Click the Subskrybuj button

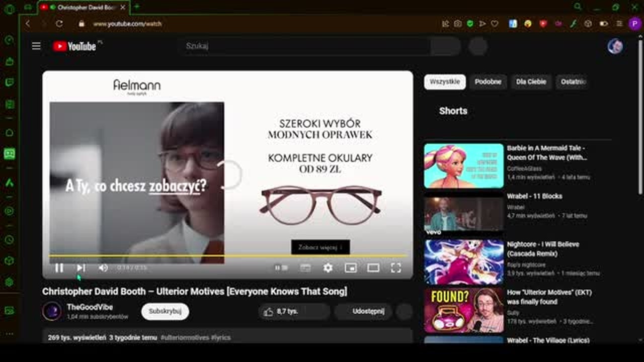(x=165, y=311)
